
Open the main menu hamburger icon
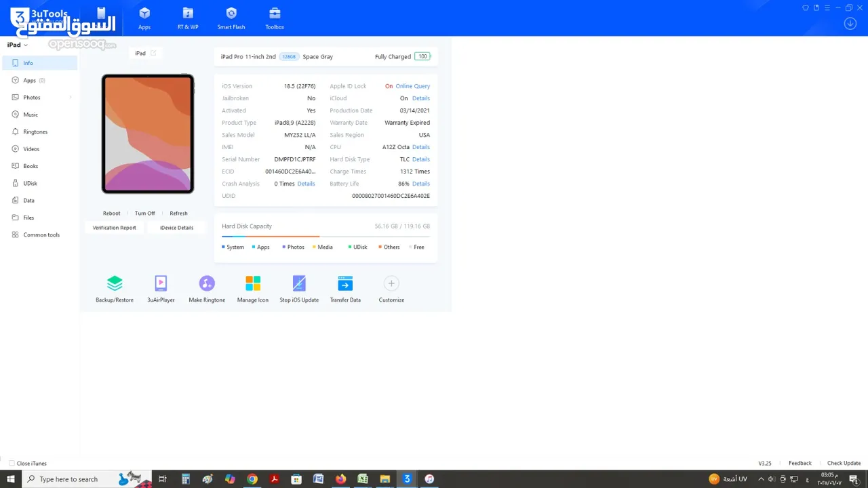click(x=827, y=8)
